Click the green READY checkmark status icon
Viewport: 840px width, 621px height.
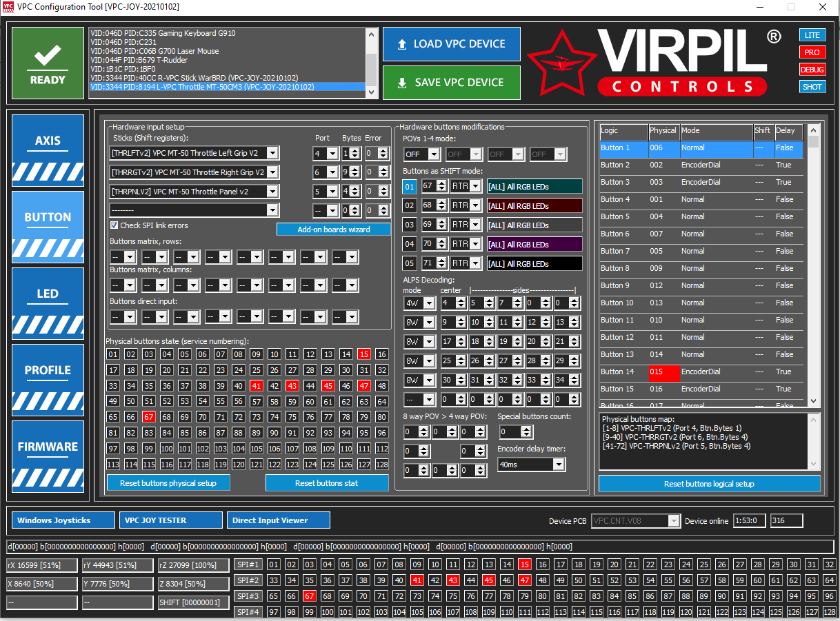(48, 63)
